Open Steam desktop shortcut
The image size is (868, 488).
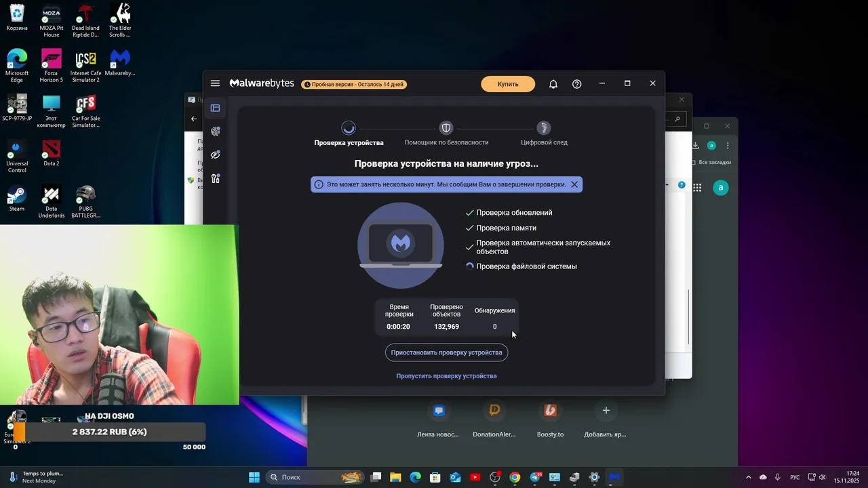tap(17, 199)
